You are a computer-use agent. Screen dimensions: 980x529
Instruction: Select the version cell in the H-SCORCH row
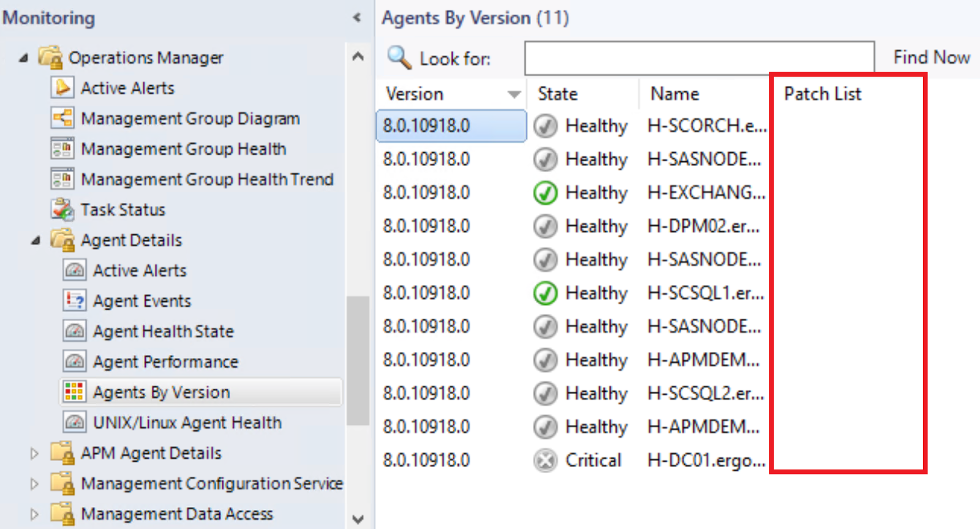(451, 126)
